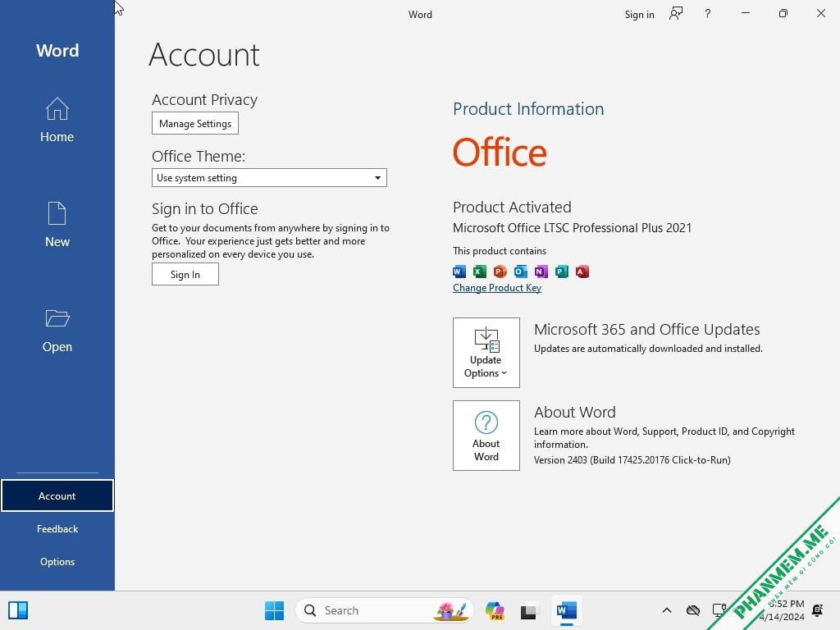Image resolution: width=840 pixels, height=630 pixels.
Task: Open the About Word button
Action: point(486,436)
